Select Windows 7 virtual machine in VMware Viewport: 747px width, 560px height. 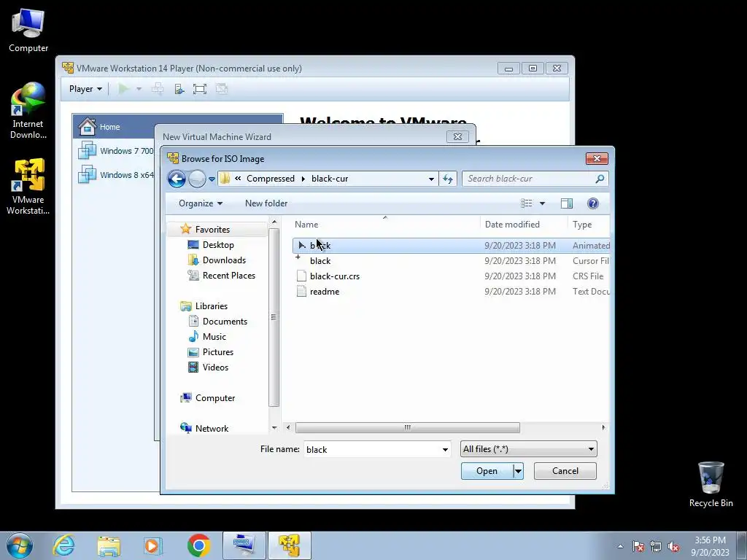(x=115, y=150)
